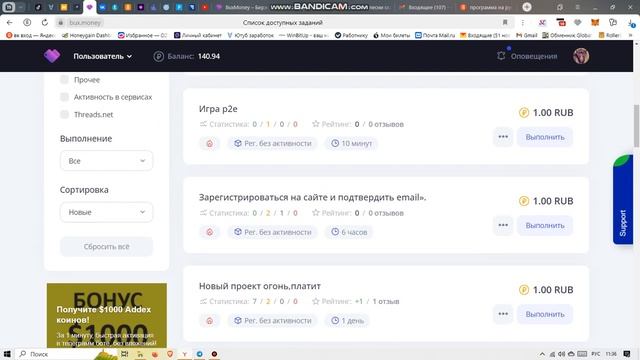Click the statistics icon for Игра p2e
Viewport: 640px width, 360px height.
[x=203, y=124]
